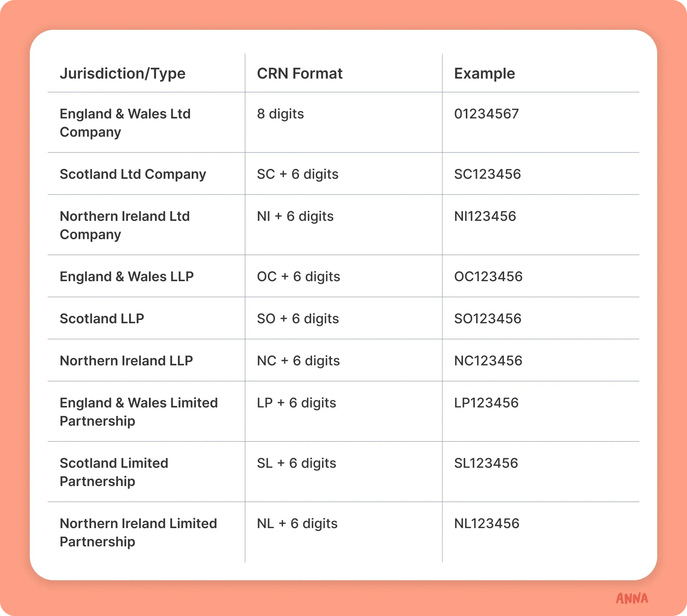Select example NI123456
The image size is (687, 616).
pyautogui.click(x=485, y=216)
